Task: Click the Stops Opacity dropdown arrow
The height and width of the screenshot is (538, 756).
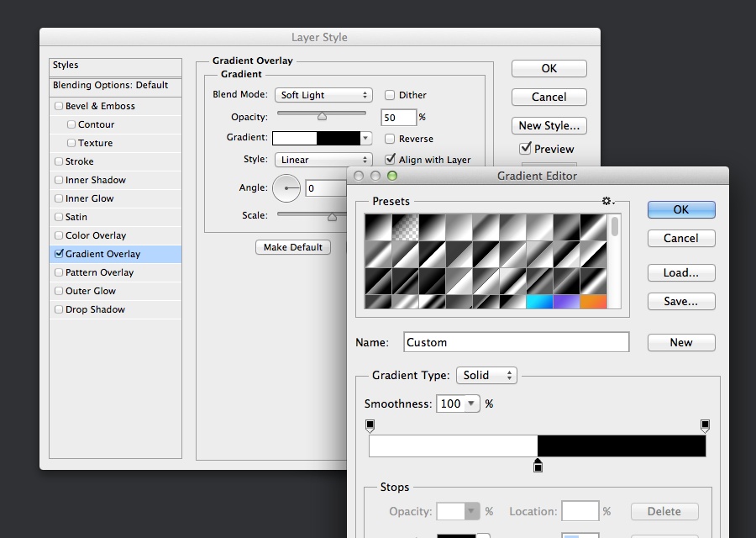Action: [471, 511]
